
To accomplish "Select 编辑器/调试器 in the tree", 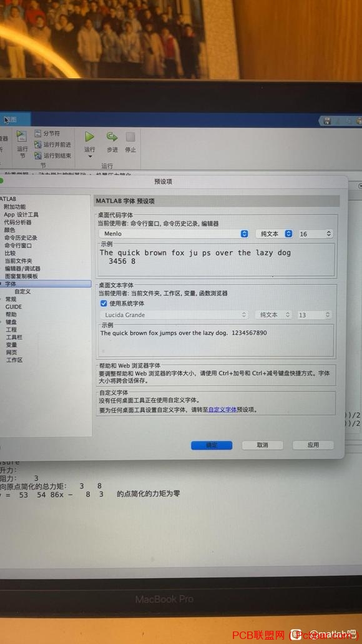I will (x=22, y=269).
